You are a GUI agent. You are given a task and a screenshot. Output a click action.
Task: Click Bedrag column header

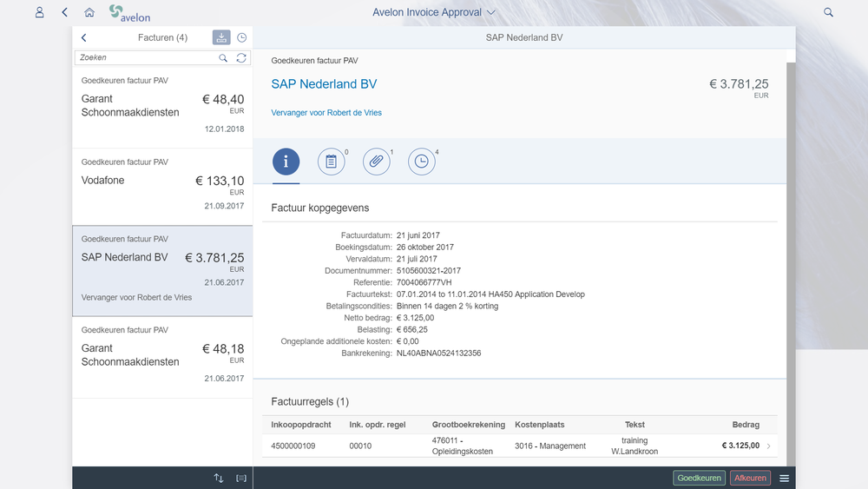(746, 425)
